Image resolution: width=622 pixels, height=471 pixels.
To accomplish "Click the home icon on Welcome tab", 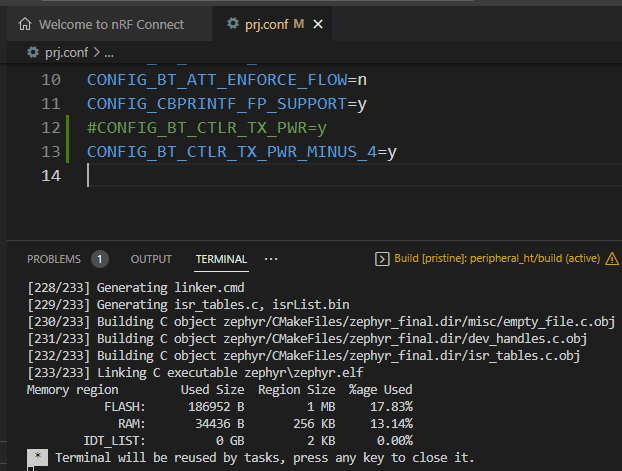I will [x=26, y=23].
